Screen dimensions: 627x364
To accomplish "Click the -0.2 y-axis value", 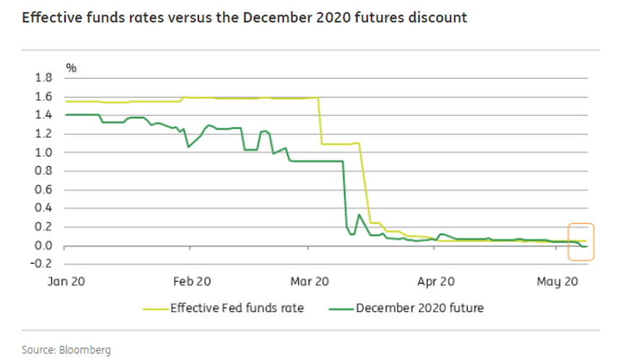I will pos(42,265).
